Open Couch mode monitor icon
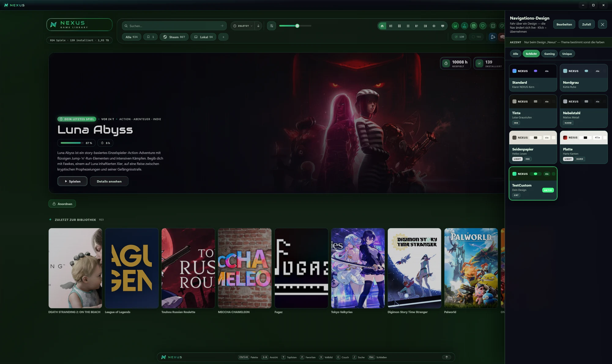This screenshot has height=364, width=612. click(x=442, y=26)
